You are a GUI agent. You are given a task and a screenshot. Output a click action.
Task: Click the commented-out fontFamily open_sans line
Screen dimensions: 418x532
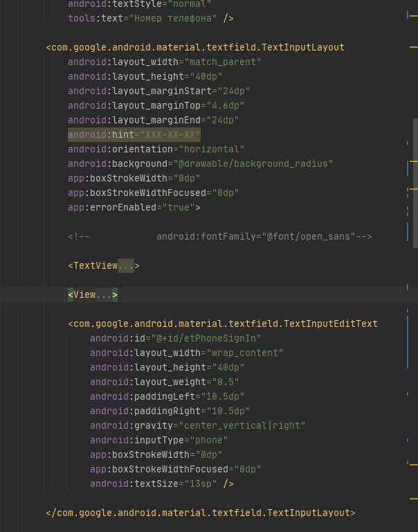[x=219, y=236]
